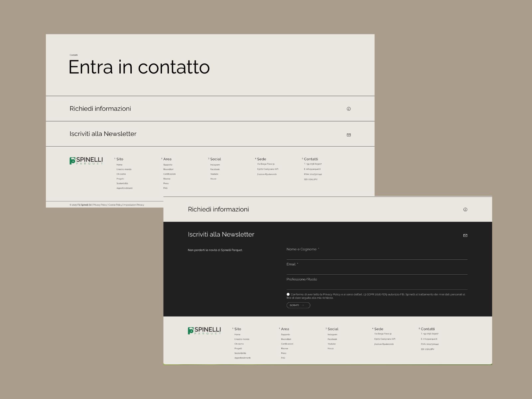Click Contatti breadcrumb above the page title

tap(73, 55)
